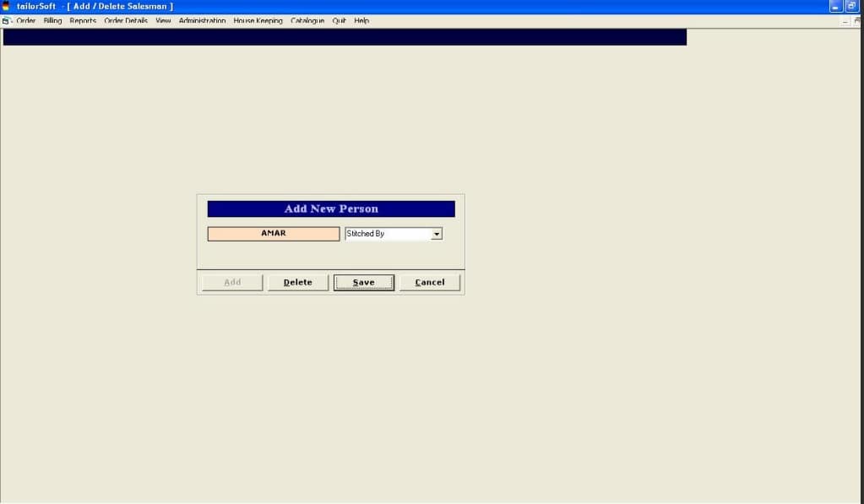Restore down the tailorSoft main window

[x=851, y=6]
